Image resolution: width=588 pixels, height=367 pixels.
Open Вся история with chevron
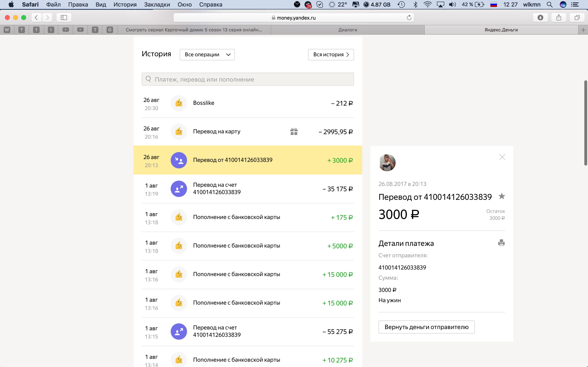click(331, 55)
